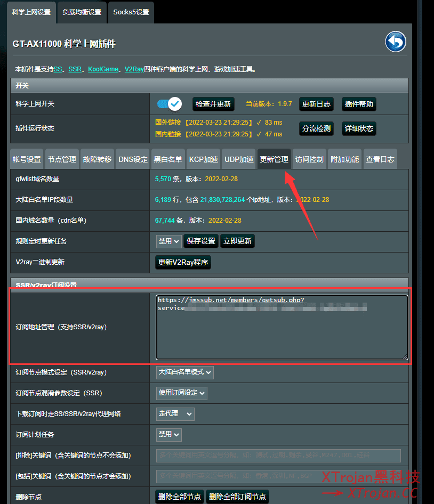
Task: Click the whitelist IP range count 6,189
Action: [x=163, y=200]
